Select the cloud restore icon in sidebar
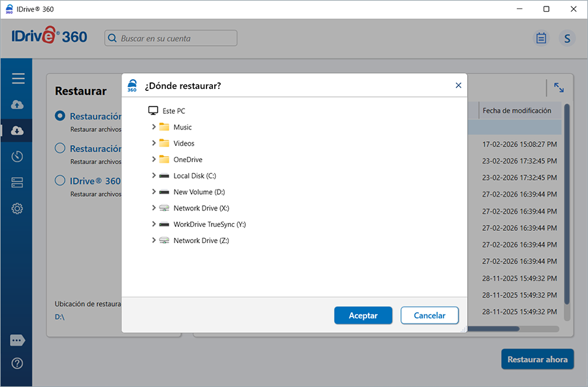The width and height of the screenshot is (588, 387). point(18,131)
